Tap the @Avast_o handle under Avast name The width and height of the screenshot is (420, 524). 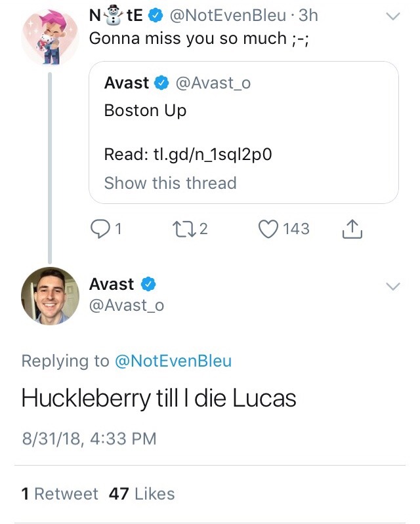coord(127,305)
